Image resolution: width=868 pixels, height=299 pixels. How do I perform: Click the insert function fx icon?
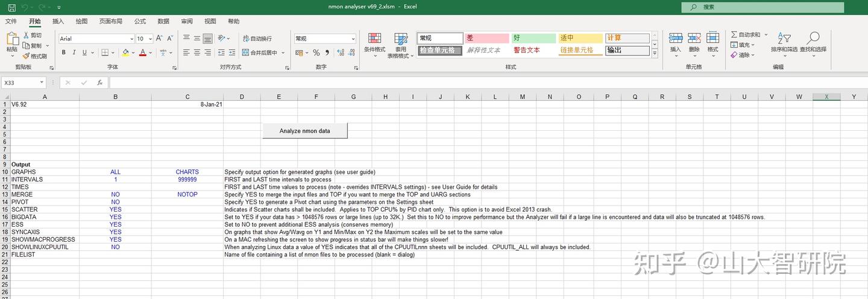tap(99, 83)
